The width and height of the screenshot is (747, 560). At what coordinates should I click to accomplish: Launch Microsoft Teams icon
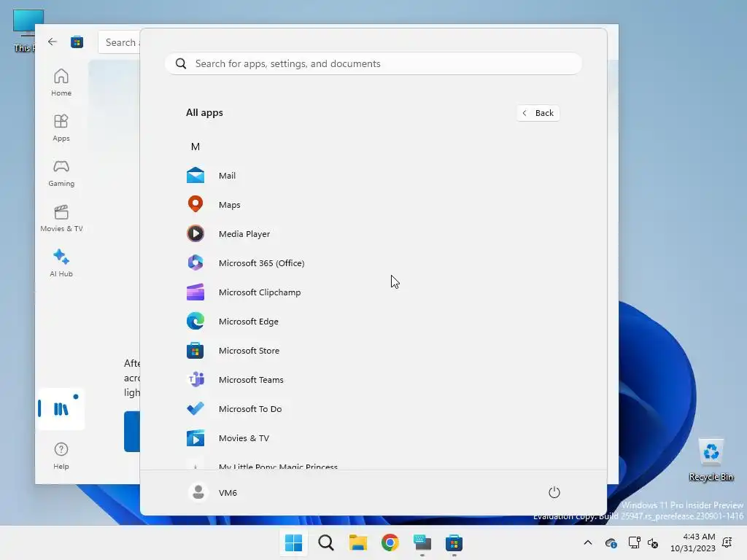point(196,379)
